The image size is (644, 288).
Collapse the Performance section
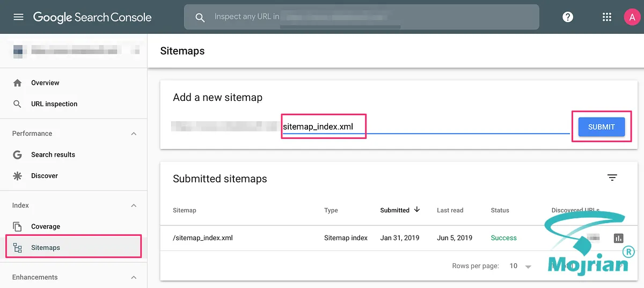(134, 134)
